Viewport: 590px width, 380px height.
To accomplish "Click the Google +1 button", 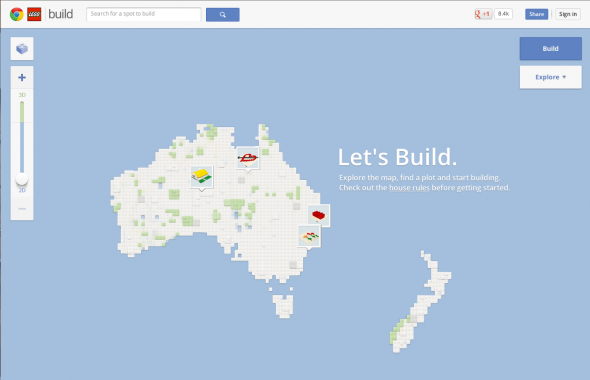I will coord(483,14).
